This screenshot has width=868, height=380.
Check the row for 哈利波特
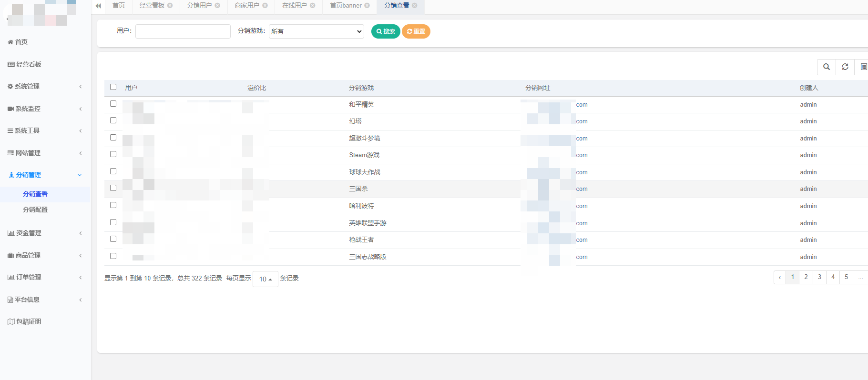click(113, 205)
